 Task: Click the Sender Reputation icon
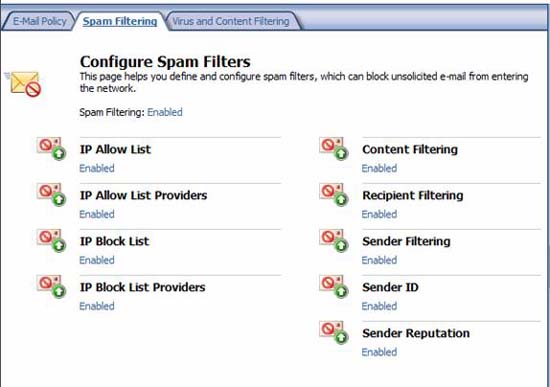pos(334,332)
